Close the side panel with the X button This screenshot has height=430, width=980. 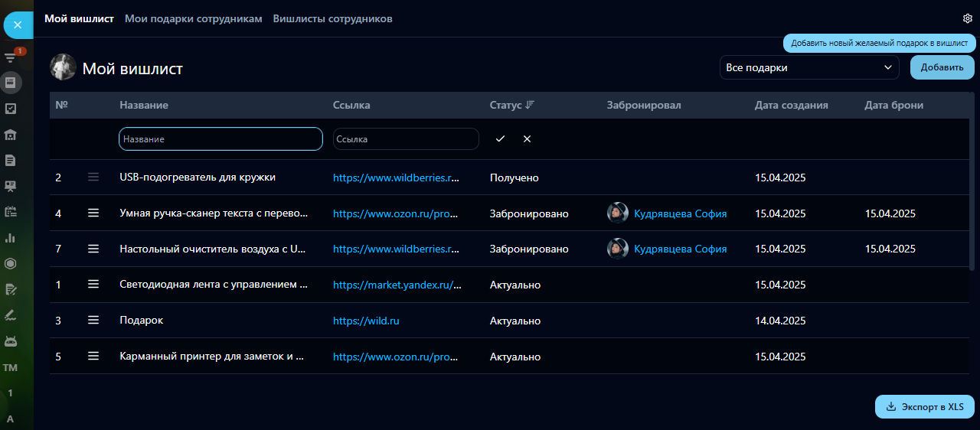pyautogui.click(x=17, y=25)
